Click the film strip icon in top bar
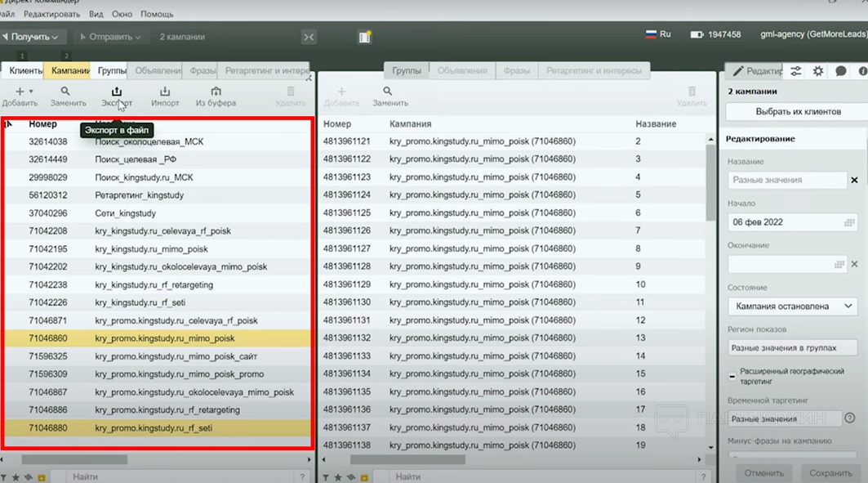The image size is (868, 483). [365, 37]
